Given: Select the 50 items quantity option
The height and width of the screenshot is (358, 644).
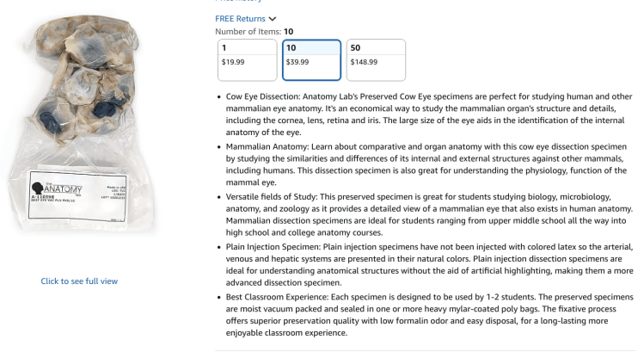Looking at the screenshot, I should point(376,47).
